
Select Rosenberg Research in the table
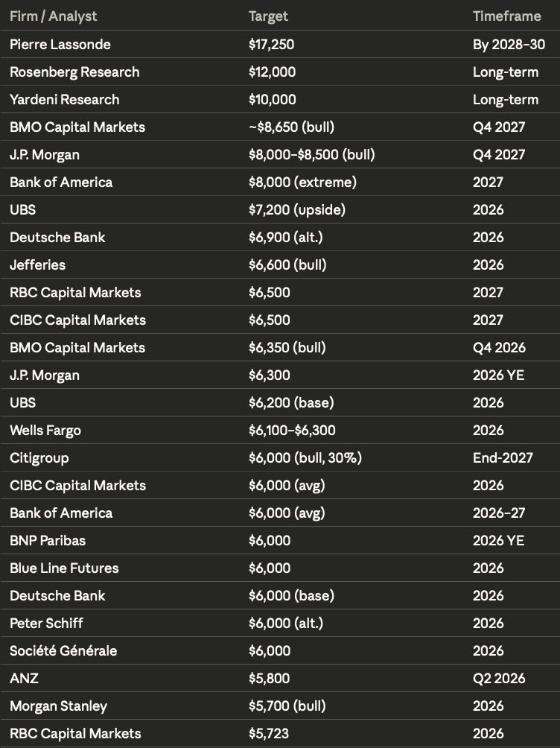pyautogui.click(x=74, y=72)
